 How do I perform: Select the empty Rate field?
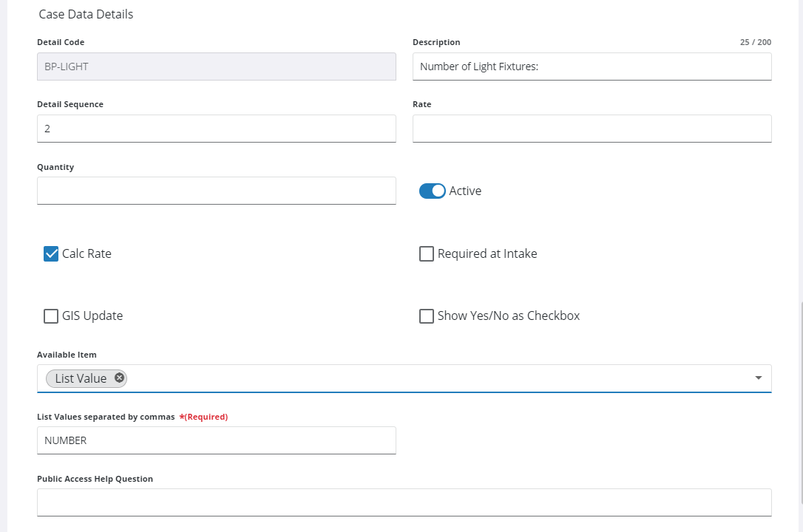click(592, 129)
